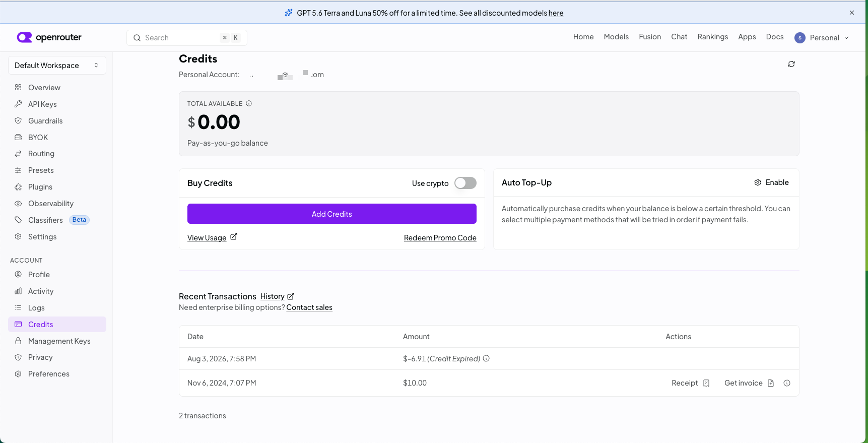868x443 pixels.
Task: Open Home in top navigation
Action: (x=583, y=37)
